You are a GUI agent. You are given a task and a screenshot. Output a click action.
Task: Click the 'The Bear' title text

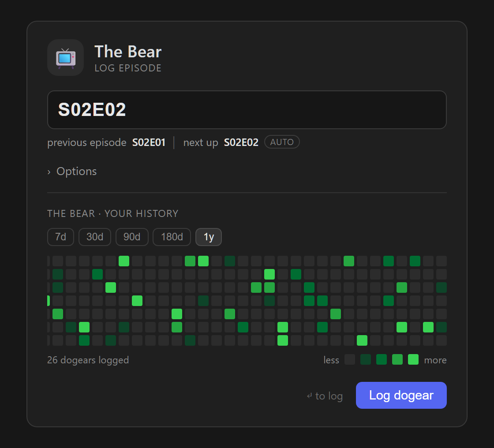pyautogui.click(x=128, y=52)
